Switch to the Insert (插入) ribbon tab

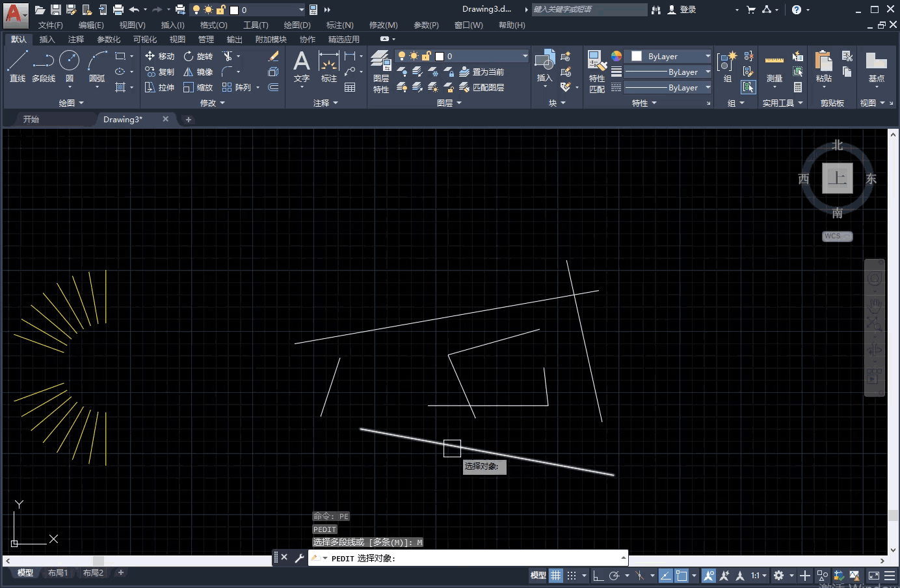pos(47,39)
